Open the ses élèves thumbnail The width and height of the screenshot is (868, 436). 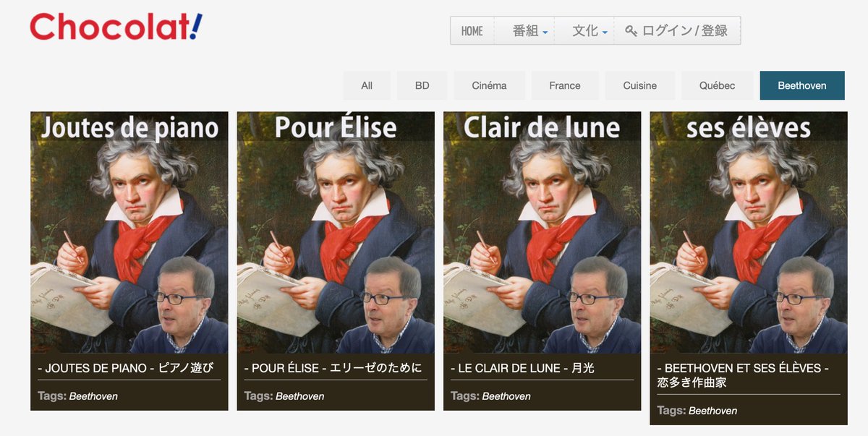pyautogui.click(x=749, y=232)
